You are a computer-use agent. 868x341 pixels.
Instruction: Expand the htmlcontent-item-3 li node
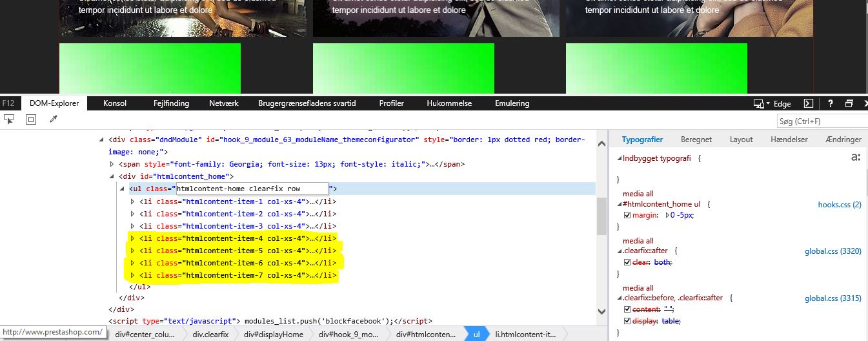coord(133,225)
